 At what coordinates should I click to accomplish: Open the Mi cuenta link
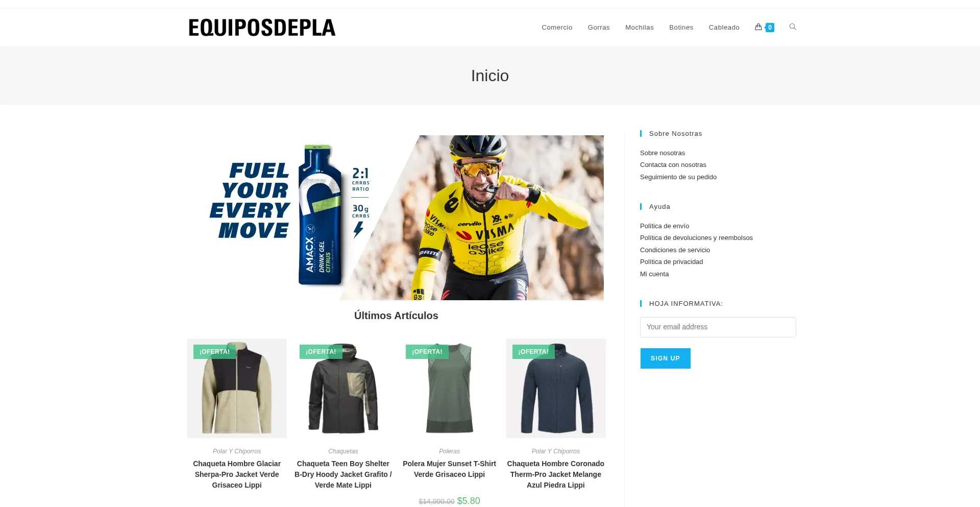654,274
